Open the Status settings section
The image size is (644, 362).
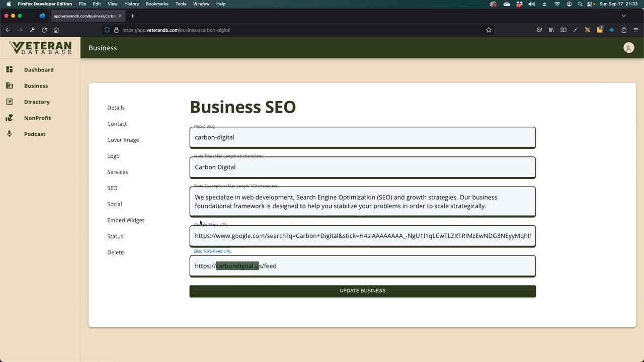(x=115, y=236)
